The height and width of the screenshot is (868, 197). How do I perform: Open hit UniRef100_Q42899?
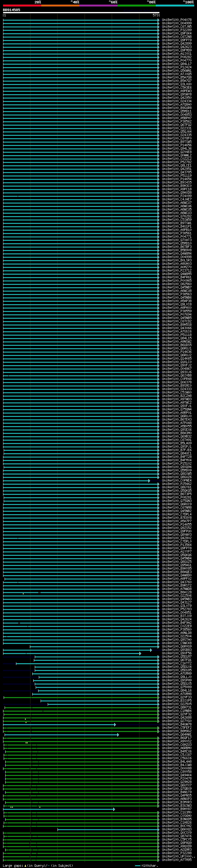[177, 43]
